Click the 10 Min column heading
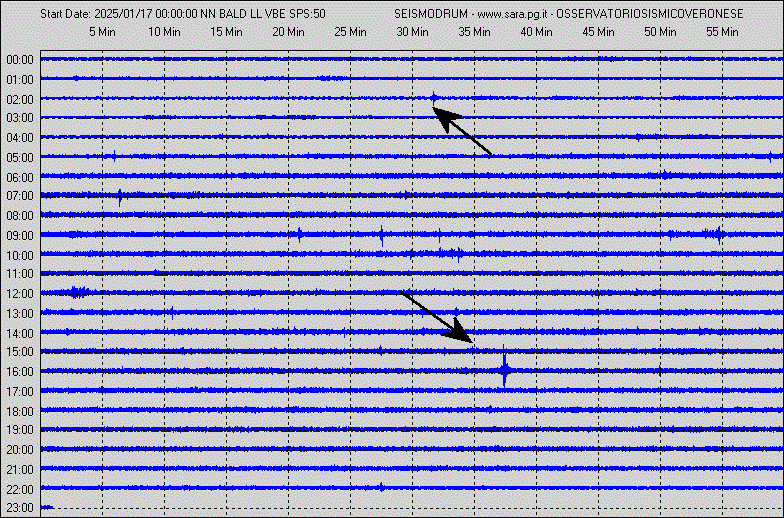 coord(164,32)
